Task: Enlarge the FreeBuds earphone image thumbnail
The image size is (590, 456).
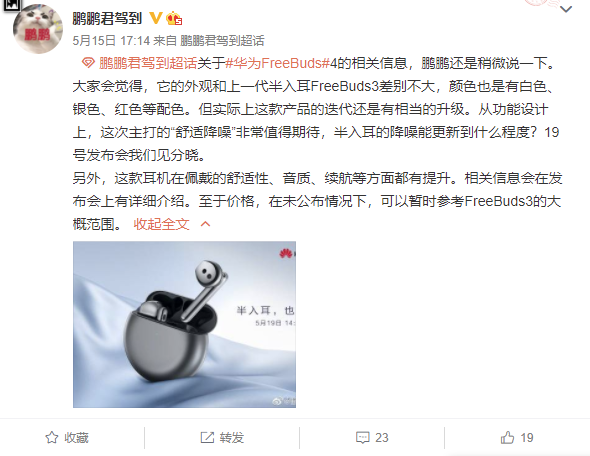Action: coord(184,324)
